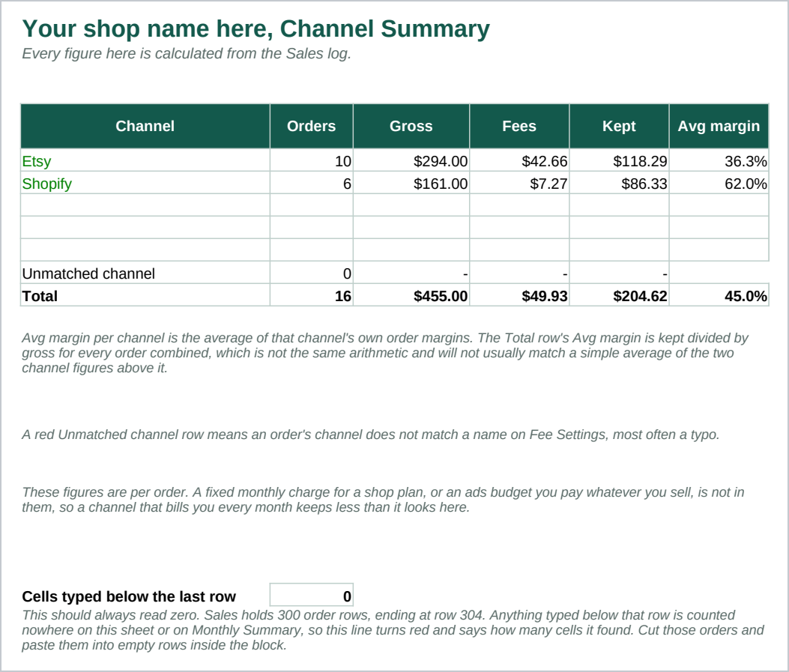Screen dimensions: 789x672
Task: Select Unmatched channel orders value 0
Action: click(x=312, y=273)
